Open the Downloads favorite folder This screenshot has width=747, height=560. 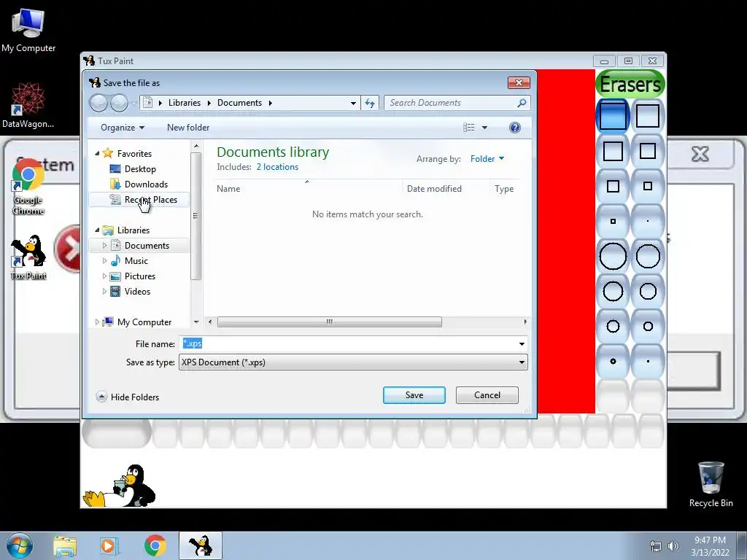coord(146,184)
